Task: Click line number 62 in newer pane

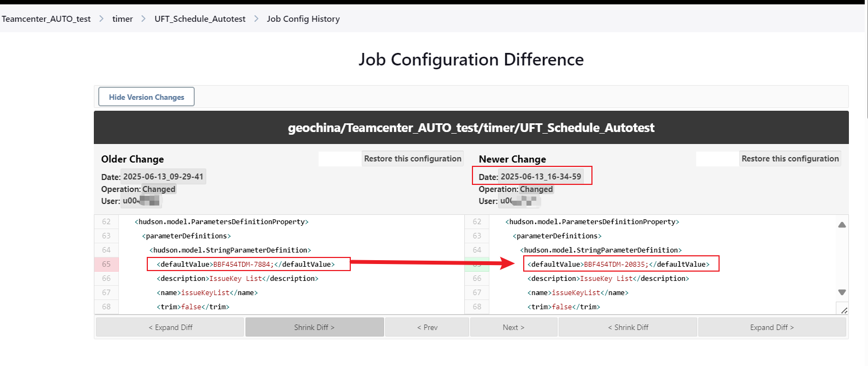Action: point(477,221)
